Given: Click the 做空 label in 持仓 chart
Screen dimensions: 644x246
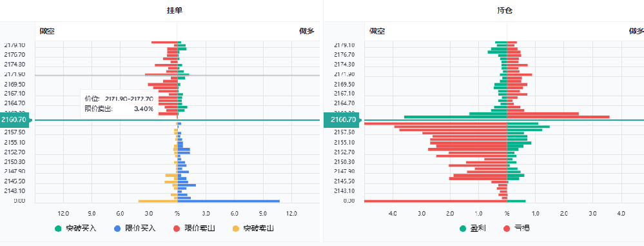Looking at the screenshot, I should click(377, 31).
